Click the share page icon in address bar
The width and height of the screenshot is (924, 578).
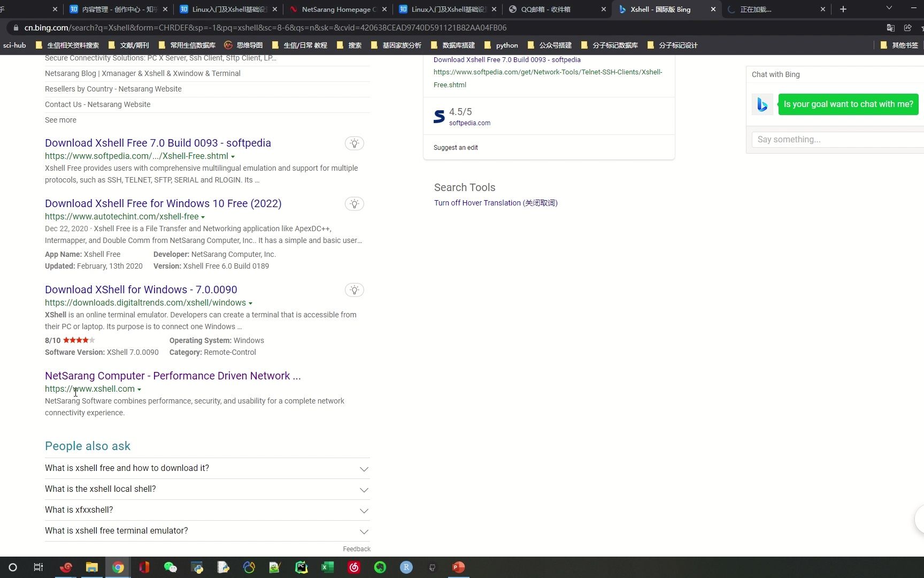tap(908, 28)
